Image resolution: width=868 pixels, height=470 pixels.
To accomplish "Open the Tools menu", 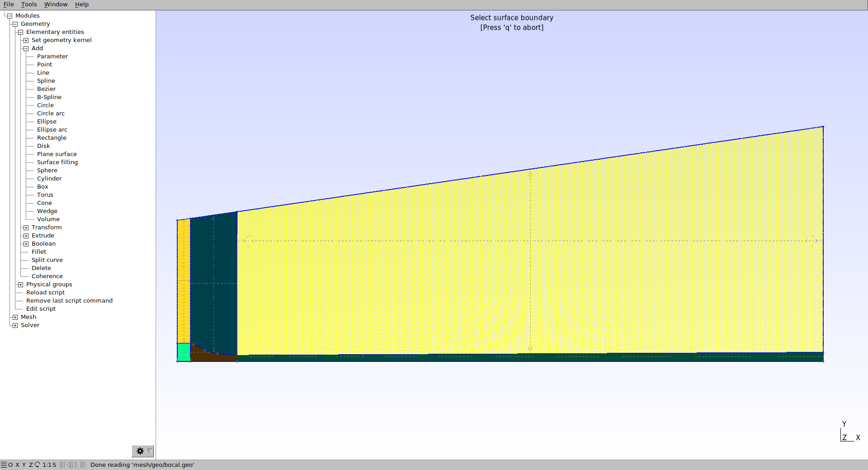I will [x=29, y=5].
